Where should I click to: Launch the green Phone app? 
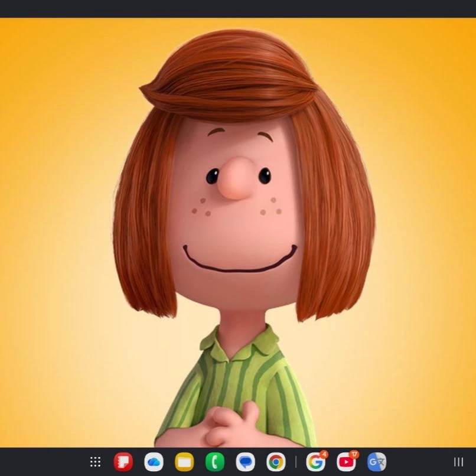tap(215, 462)
